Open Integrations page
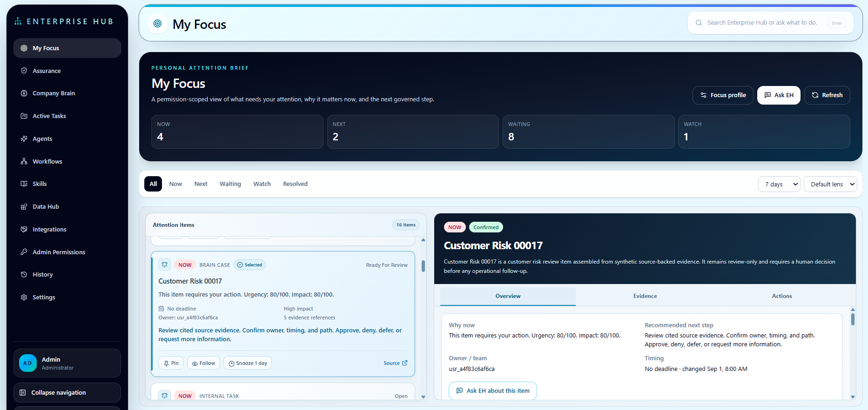 pos(67,229)
